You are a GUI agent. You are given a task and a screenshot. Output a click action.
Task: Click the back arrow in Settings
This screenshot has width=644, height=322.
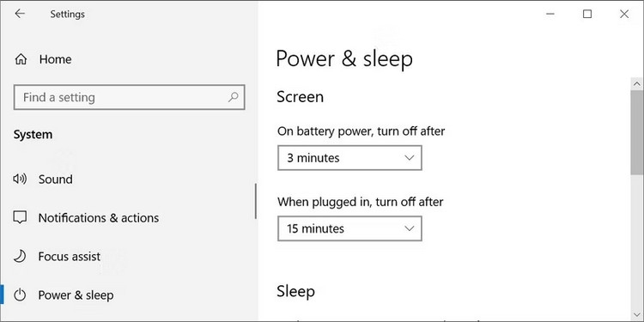tap(20, 14)
